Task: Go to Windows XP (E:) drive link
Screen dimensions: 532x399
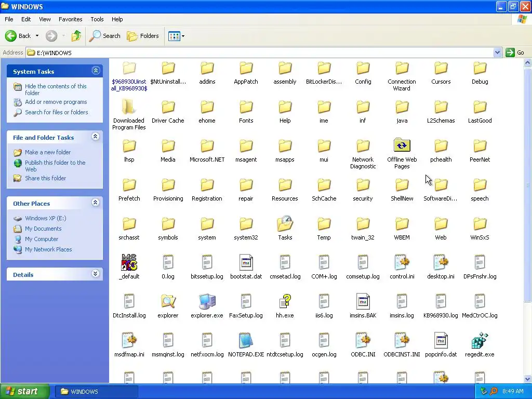Action: [46, 218]
